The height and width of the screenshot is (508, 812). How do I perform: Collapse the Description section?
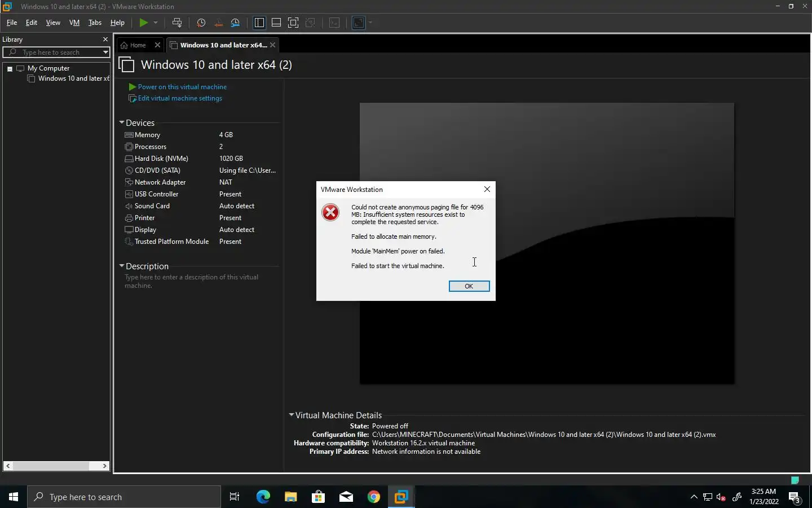click(x=121, y=266)
